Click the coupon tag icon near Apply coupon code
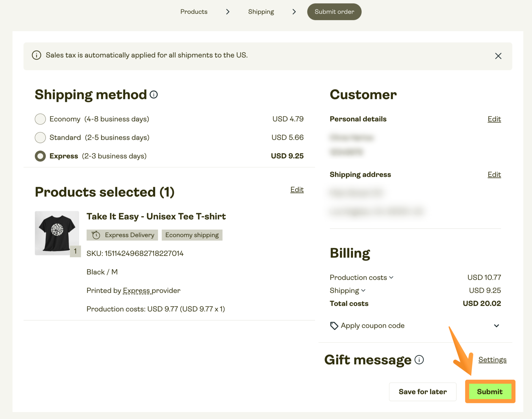Viewport: 532px width, 419px height. click(x=334, y=326)
